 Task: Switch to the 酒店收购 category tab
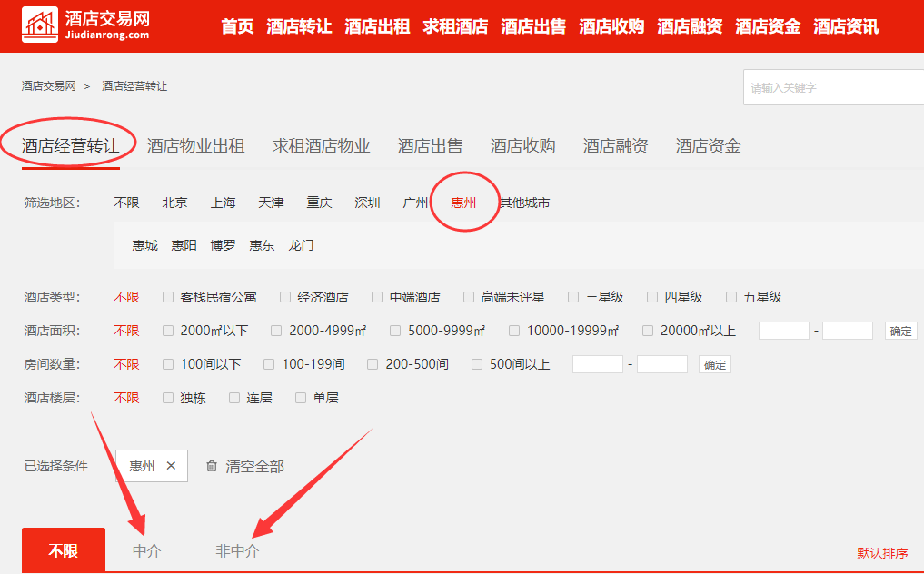[522, 146]
